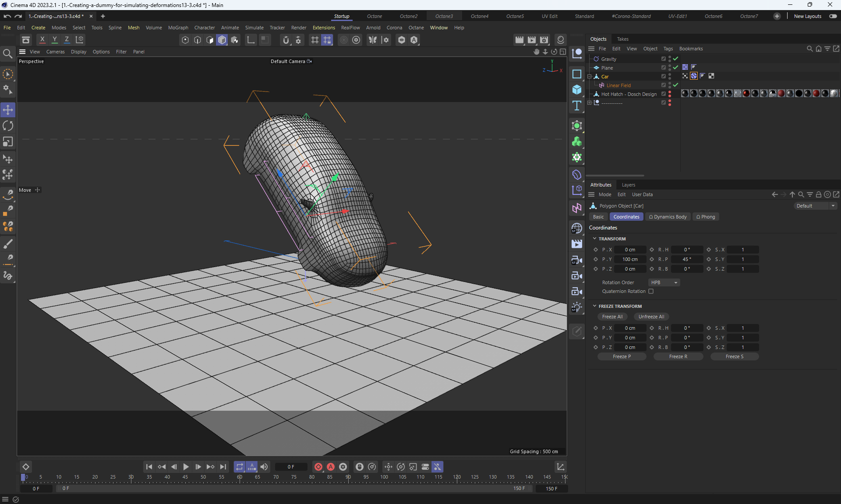Click the Unfreeze All button
Image resolution: width=841 pixels, height=504 pixels.
click(x=651, y=317)
